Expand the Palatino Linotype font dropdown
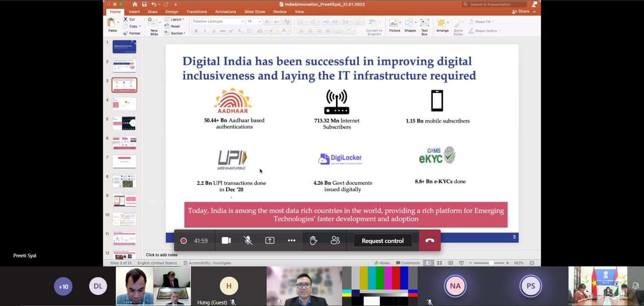 pos(242,22)
